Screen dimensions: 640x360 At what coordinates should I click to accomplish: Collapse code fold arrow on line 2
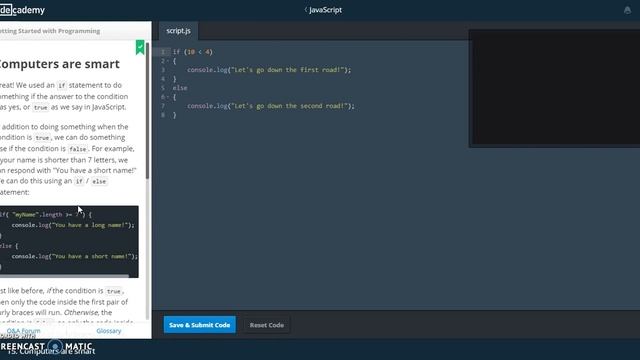168,61
